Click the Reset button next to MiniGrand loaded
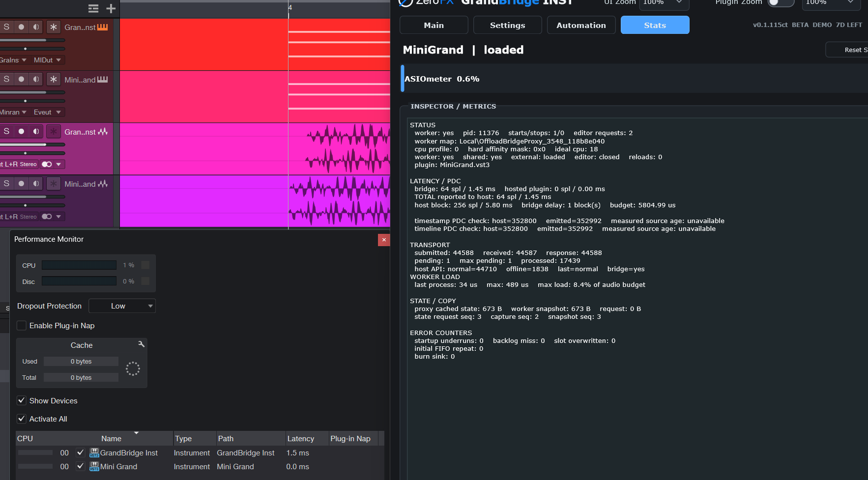Screen dimensions: 868x480 coord(847,50)
